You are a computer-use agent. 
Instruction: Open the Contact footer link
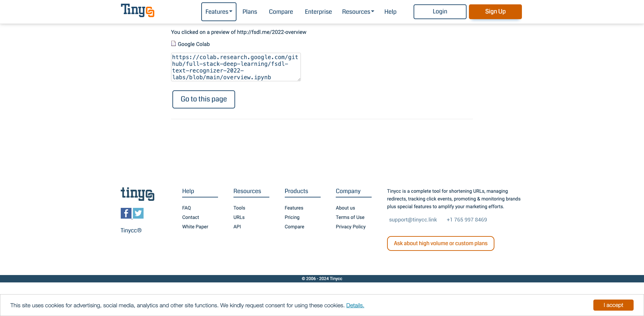coord(191,217)
